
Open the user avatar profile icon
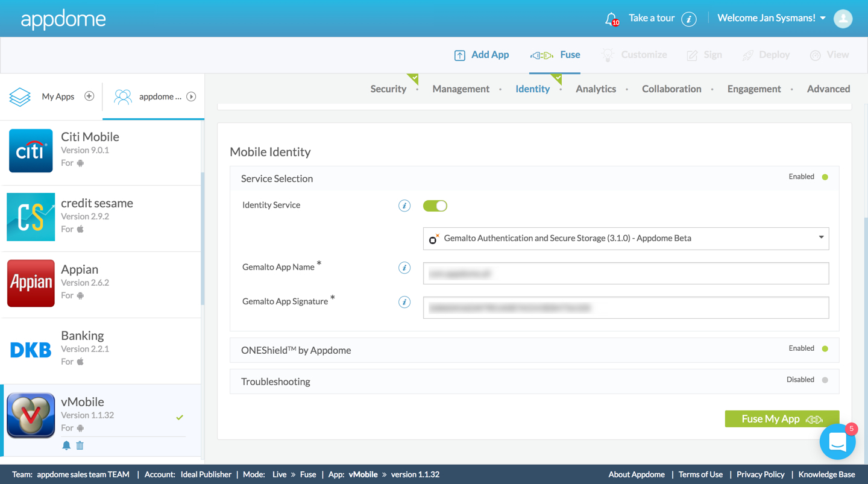pos(843,19)
